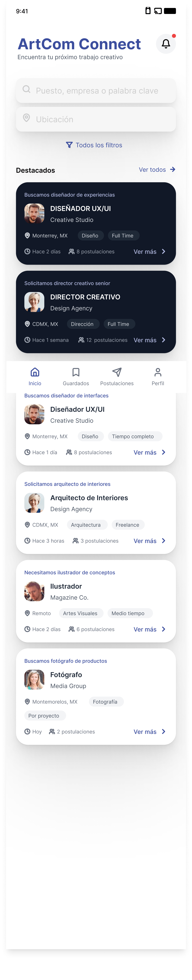
Task: Open notifications with the bell icon
Action: pos(166,44)
